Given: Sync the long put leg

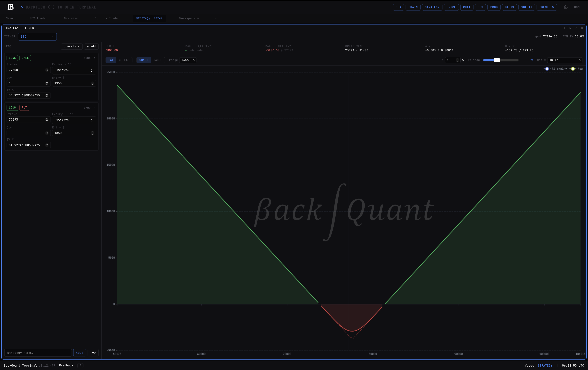Looking at the screenshot, I should [87, 108].
